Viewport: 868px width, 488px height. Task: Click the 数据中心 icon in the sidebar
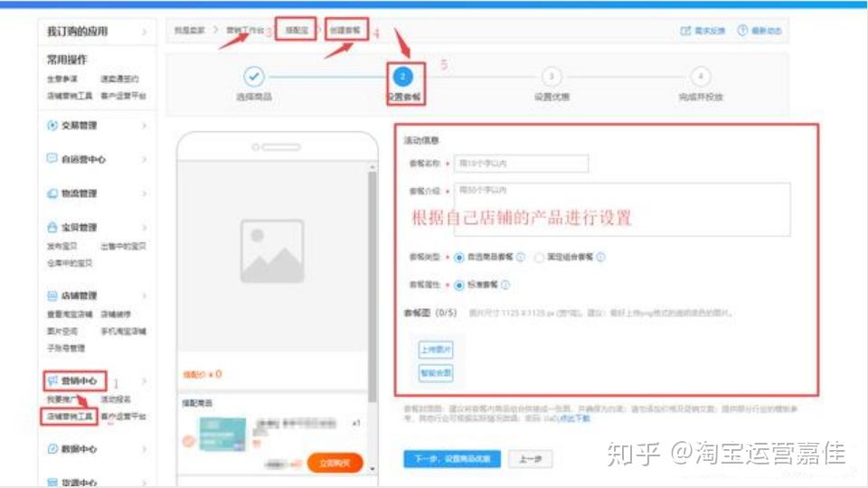point(52,449)
